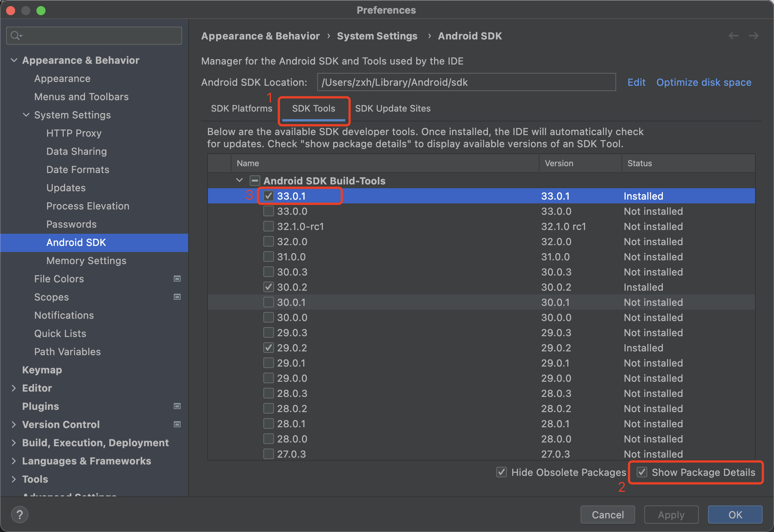Toggle Show Package Details checkbox
This screenshot has height=532, width=774.
point(642,472)
